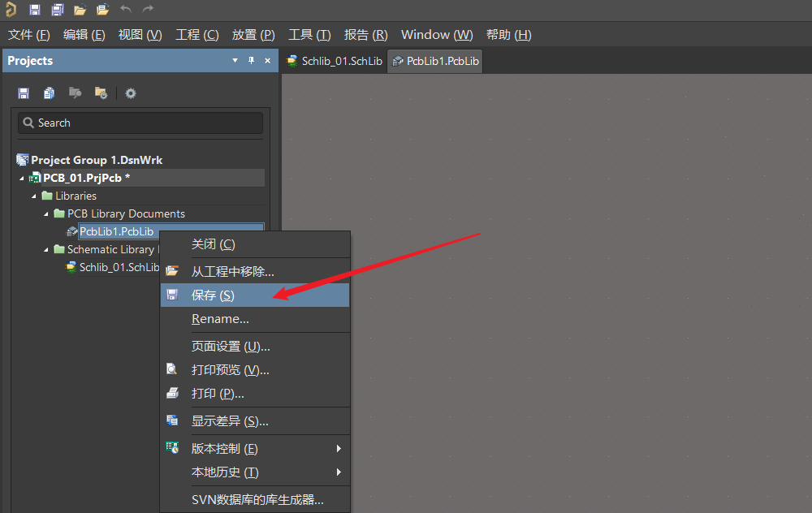Screen dimensions: 812x513
Task: Switch to the Schlib_01.SchLib document tab
Action: [335, 61]
